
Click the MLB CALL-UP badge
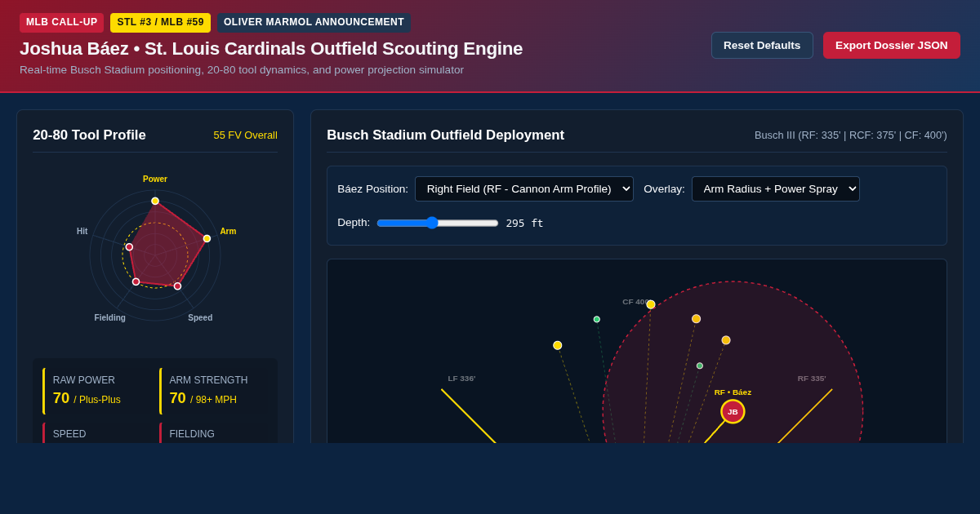point(62,22)
